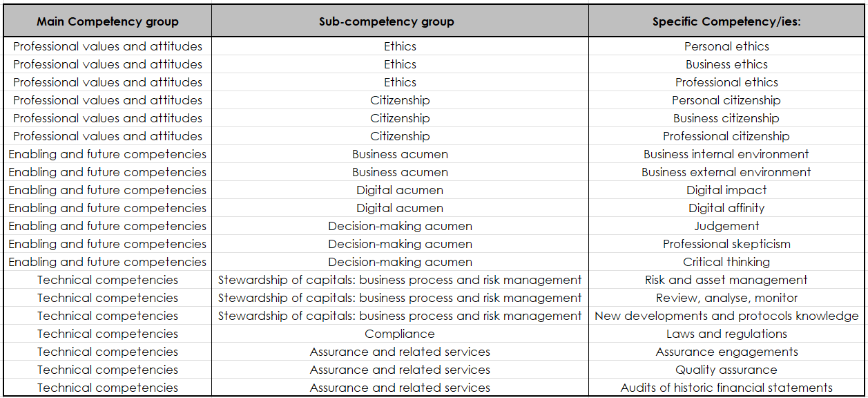Select the Business external environment cell
This screenshot has width=868, height=398.
[726, 172]
